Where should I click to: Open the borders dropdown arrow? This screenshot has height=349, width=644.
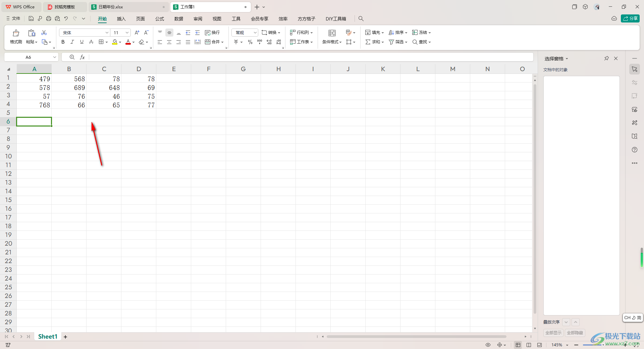click(107, 42)
